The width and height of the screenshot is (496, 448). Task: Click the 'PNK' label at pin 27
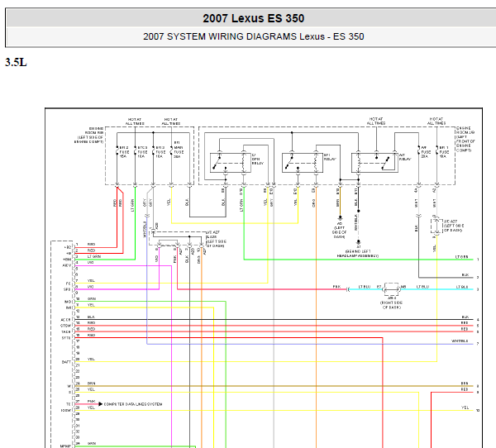click(91, 401)
